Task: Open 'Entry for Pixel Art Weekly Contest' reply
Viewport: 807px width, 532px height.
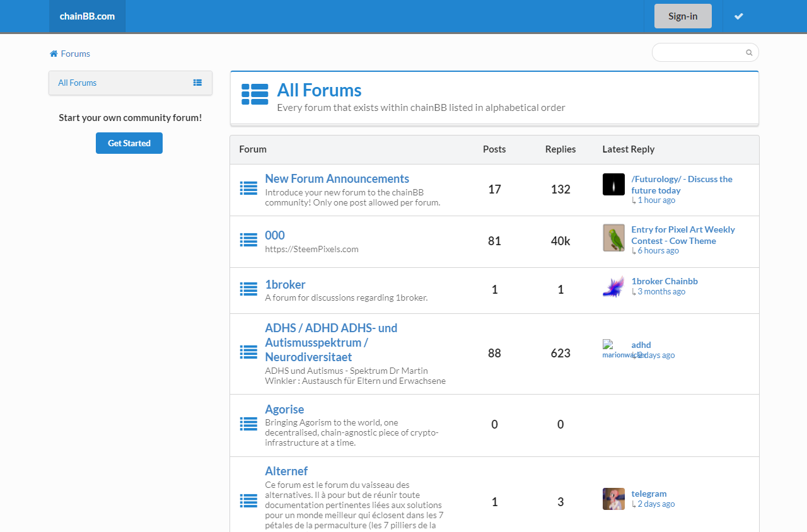Action: click(683, 235)
